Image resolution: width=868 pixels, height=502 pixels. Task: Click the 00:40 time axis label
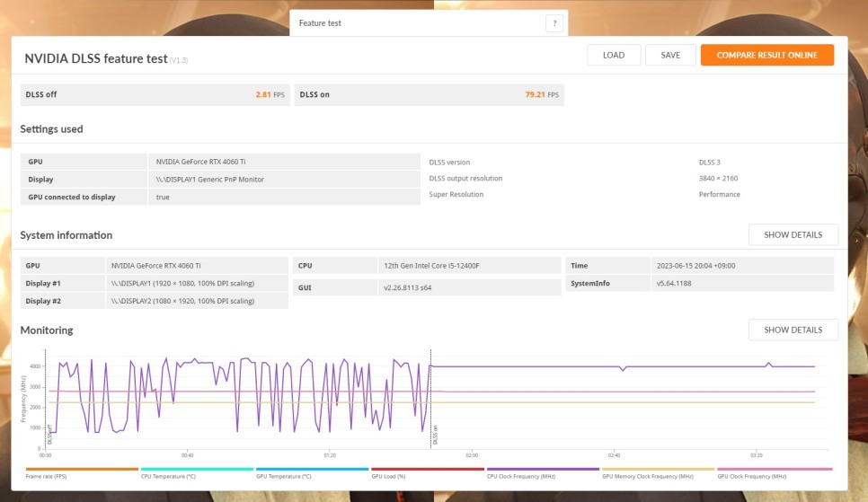point(188,455)
